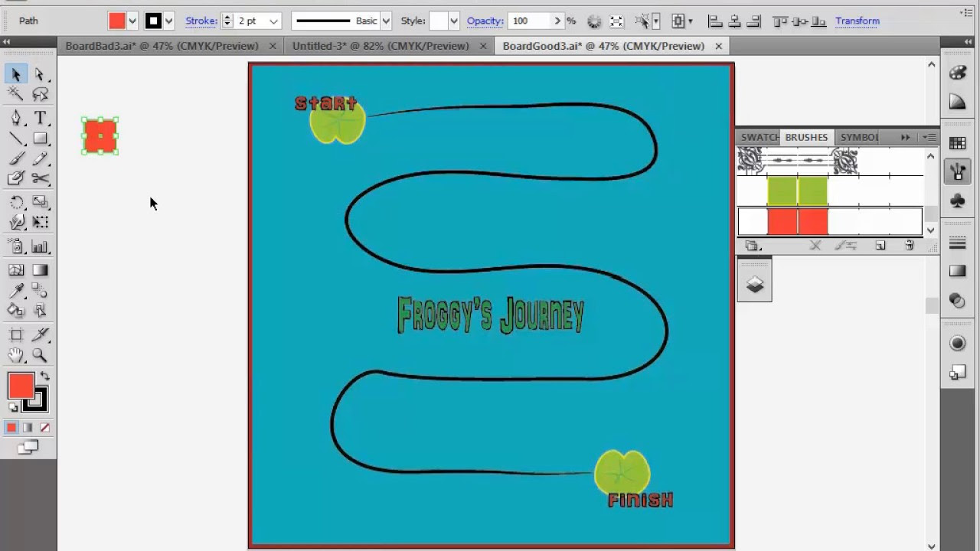Expand the Basic brush definition dropdown

click(386, 21)
